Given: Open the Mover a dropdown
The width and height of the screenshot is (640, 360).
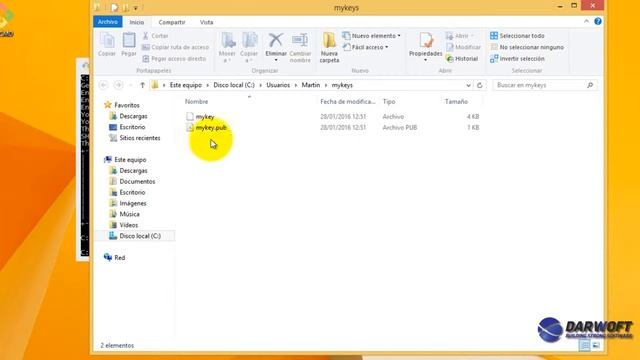Looking at the screenshot, I should pos(227,48).
